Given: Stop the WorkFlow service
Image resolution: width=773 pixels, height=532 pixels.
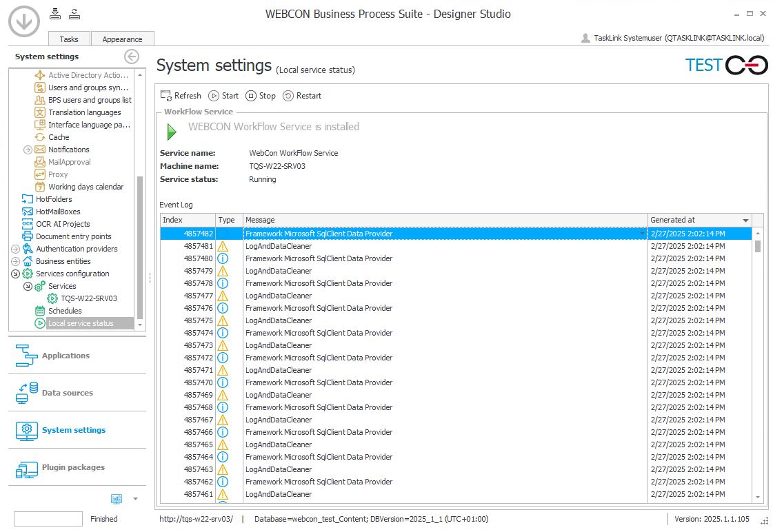Looking at the screenshot, I should [x=261, y=96].
